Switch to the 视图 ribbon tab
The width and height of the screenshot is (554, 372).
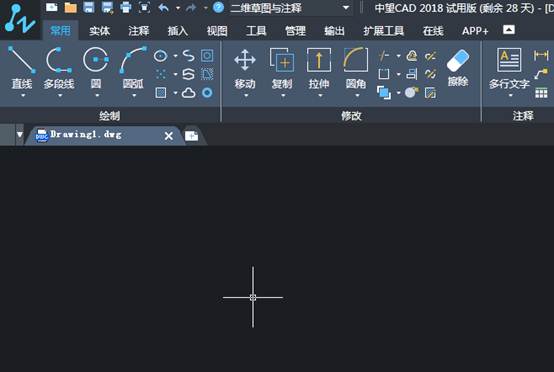[217, 31]
